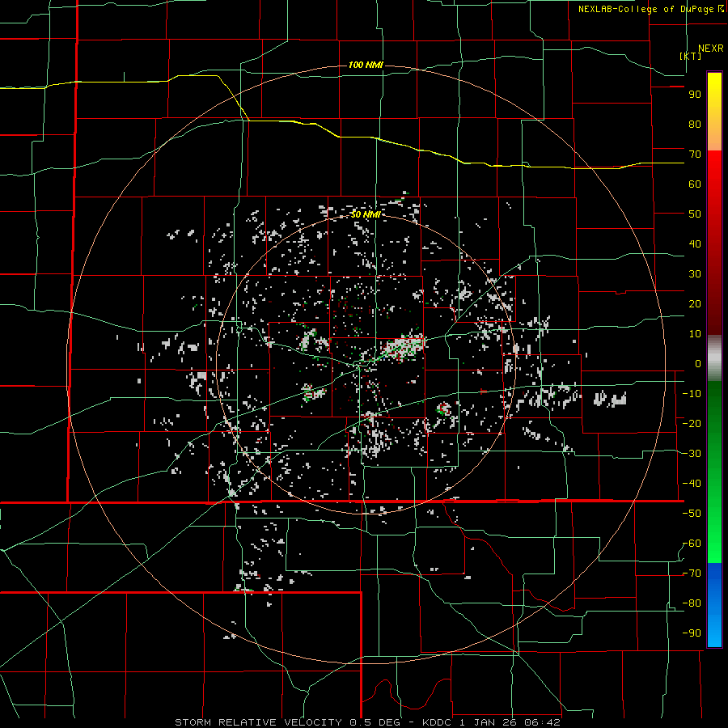Click the 0 value on velocity scale
The width and height of the screenshot is (728, 728).
698,364
